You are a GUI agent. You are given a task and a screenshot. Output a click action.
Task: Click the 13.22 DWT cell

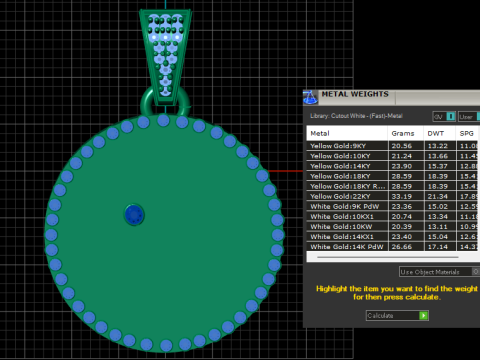coord(440,146)
